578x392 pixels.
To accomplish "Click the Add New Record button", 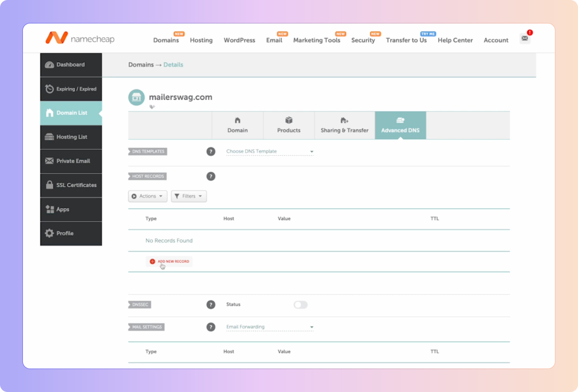I will click(x=169, y=262).
